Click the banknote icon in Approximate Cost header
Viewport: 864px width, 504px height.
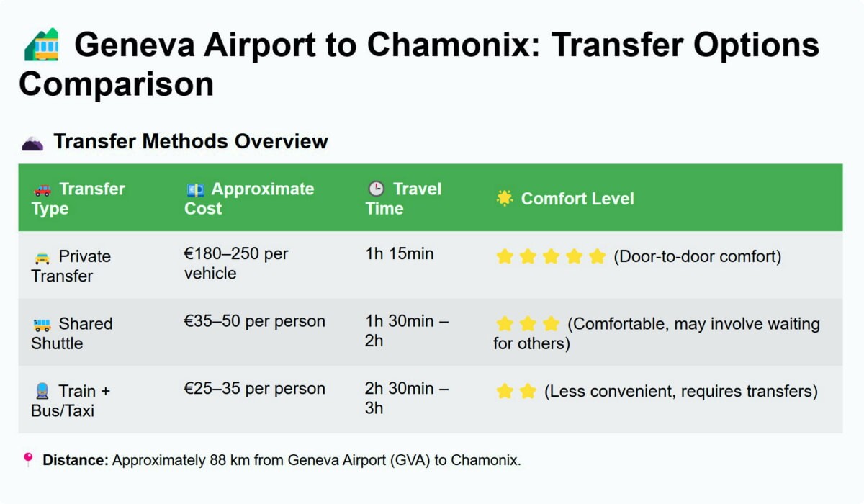point(194,190)
